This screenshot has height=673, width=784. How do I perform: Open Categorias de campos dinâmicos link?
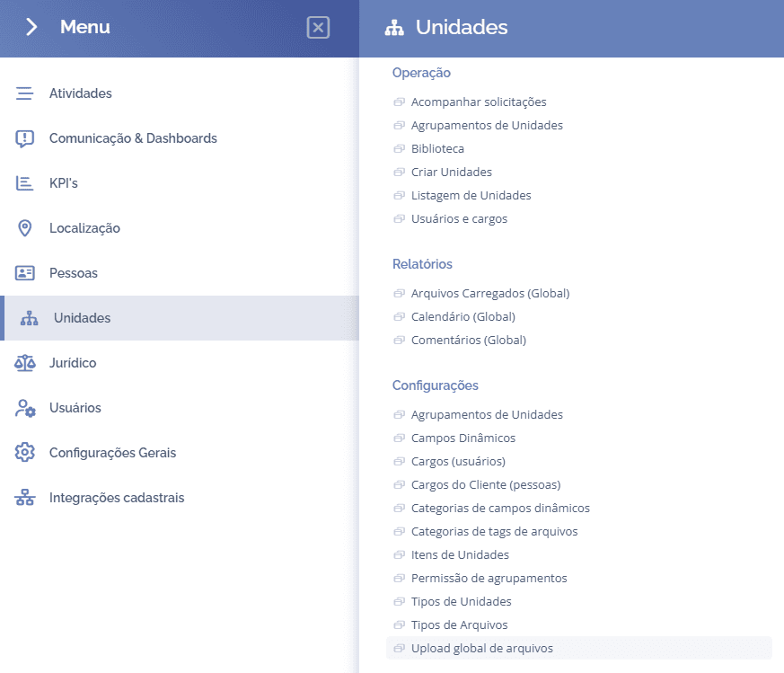coord(500,509)
